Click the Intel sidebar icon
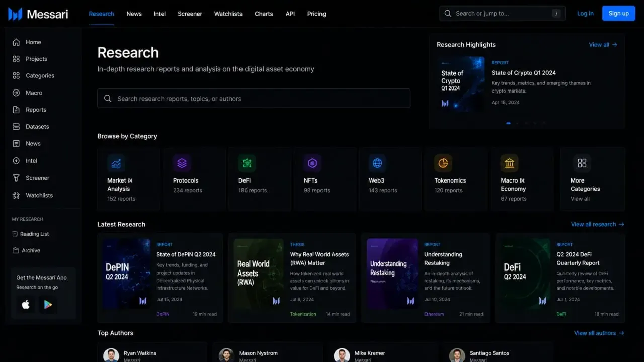This screenshot has width=644, height=362. (16, 161)
